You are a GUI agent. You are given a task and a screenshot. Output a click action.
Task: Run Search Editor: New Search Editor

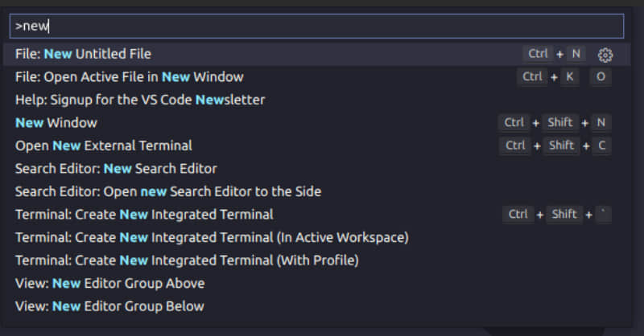click(x=116, y=169)
